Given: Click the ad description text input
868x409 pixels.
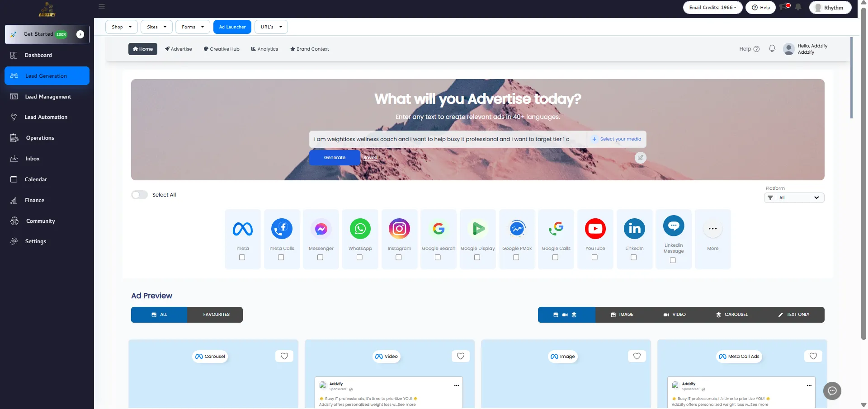Looking at the screenshot, I should click(x=448, y=139).
